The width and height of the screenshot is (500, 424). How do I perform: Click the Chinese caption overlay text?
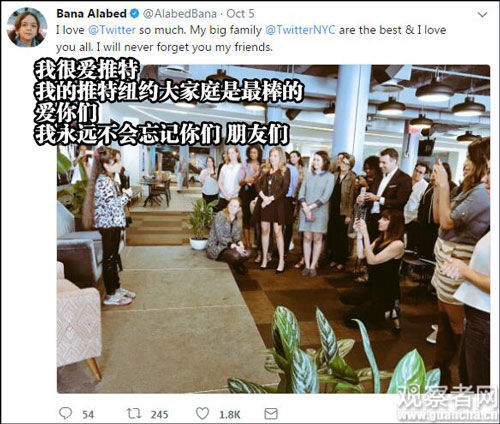[168, 102]
